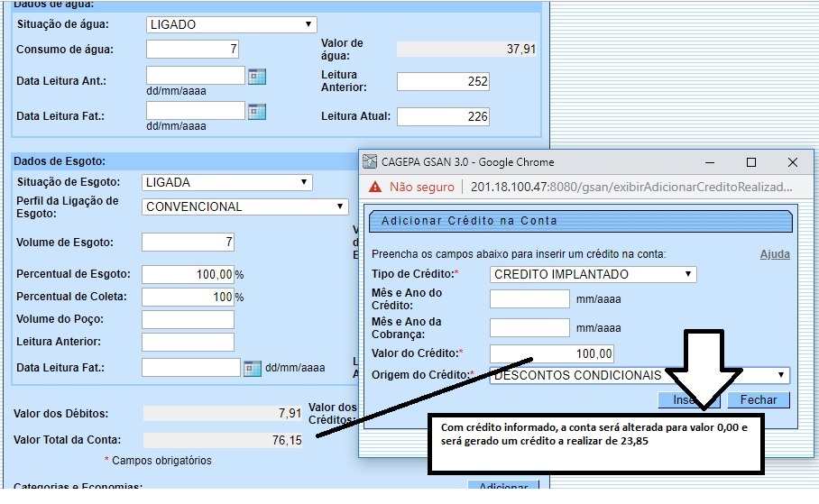Click the Percentual de Coleta field
The height and width of the screenshot is (504, 819).
click(x=188, y=297)
